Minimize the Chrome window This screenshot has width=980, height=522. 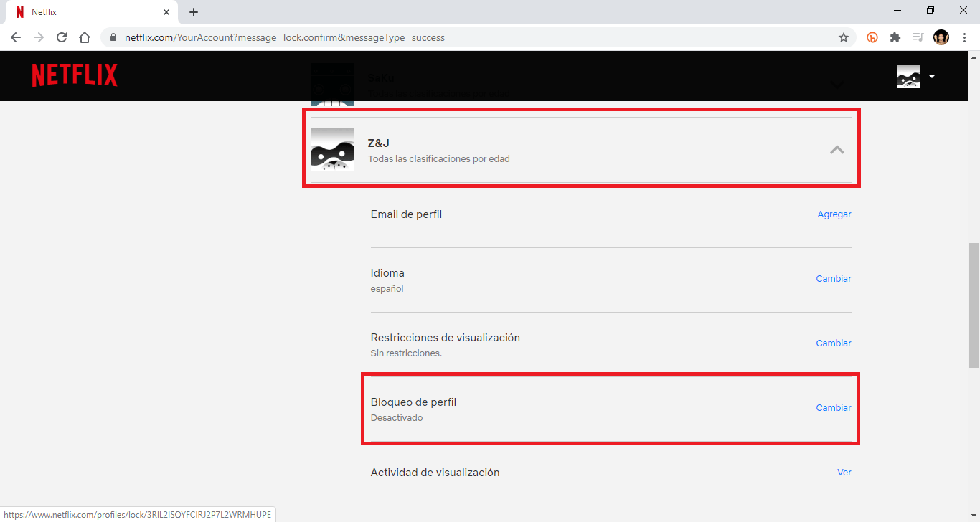coord(897,10)
